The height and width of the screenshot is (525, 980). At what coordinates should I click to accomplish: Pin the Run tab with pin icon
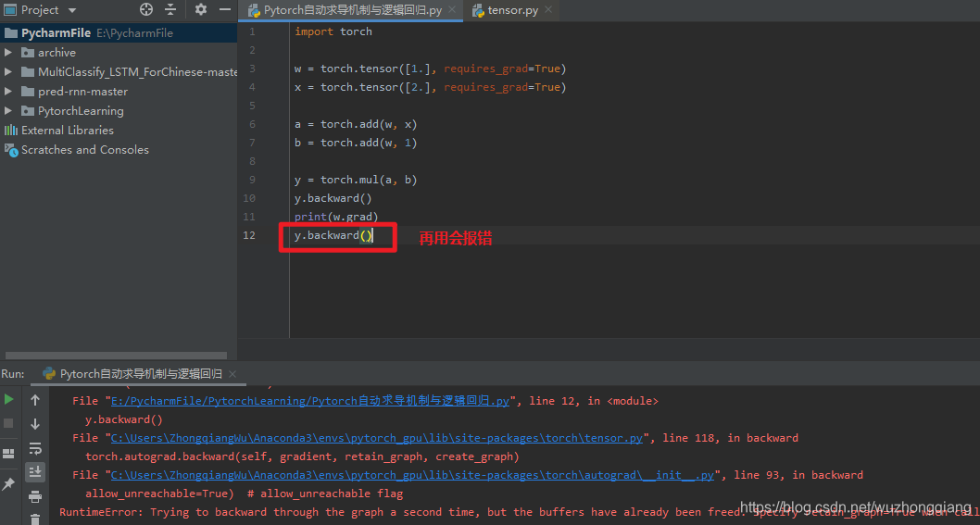[8, 483]
